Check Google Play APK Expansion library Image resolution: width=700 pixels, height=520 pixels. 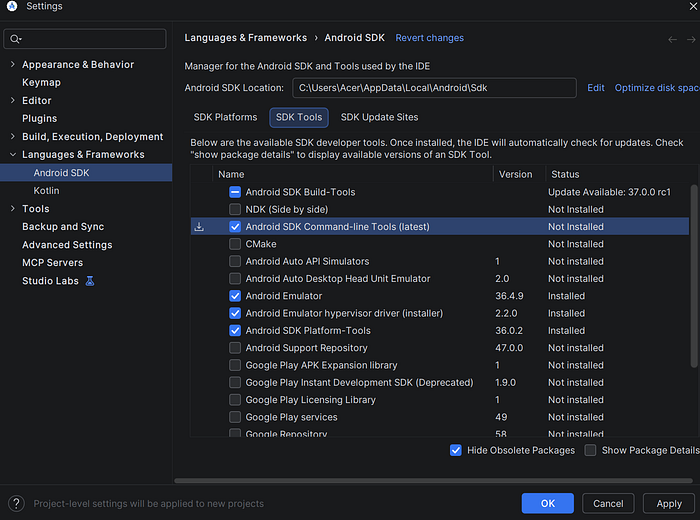[235, 365]
